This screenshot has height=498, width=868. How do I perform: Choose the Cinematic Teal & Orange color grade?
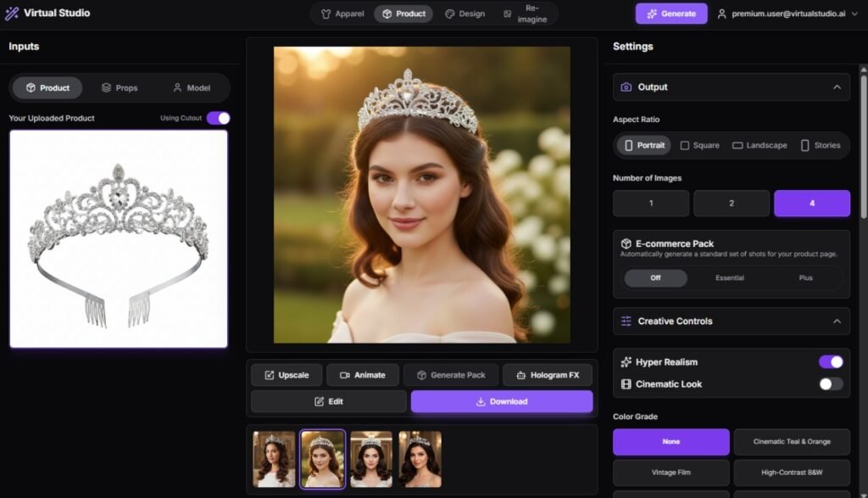792,442
